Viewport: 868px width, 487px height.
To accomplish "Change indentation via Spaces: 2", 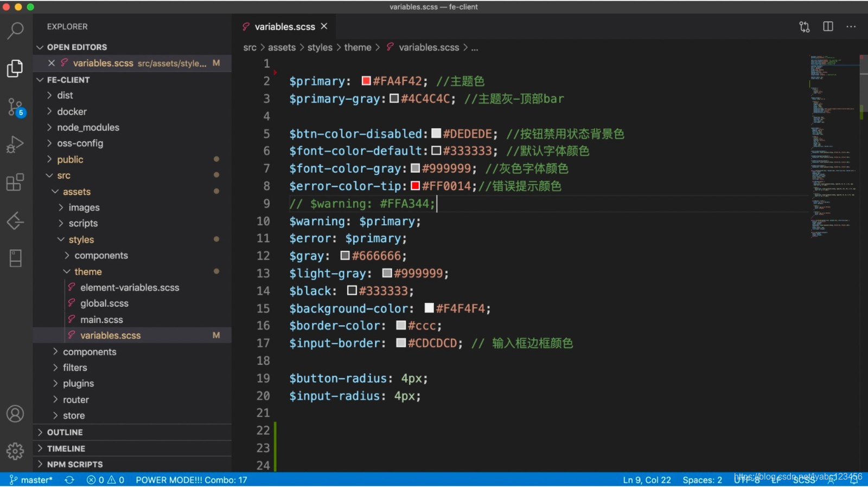I will point(702,480).
